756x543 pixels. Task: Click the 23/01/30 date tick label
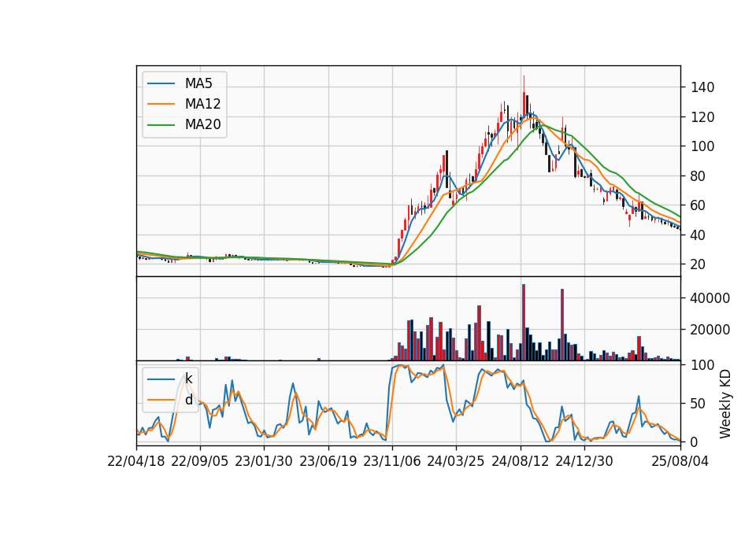click(264, 461)
